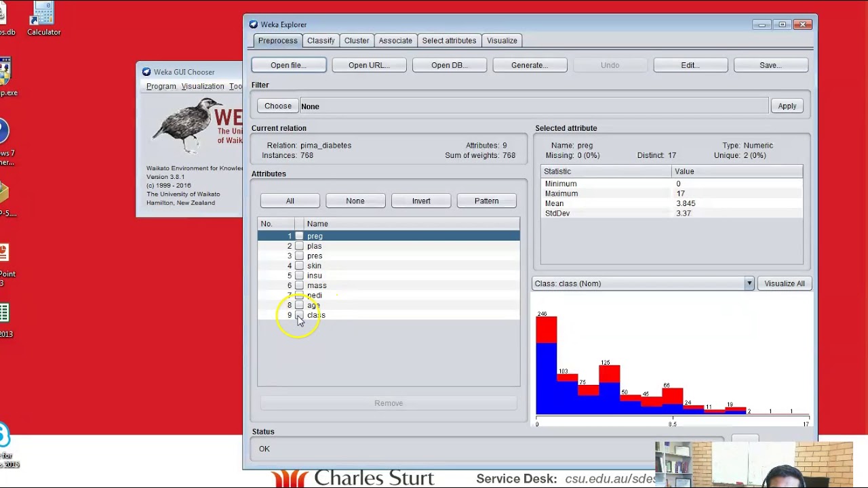Click the Open file... button
The image size is (868, 488).
(289, 65)
